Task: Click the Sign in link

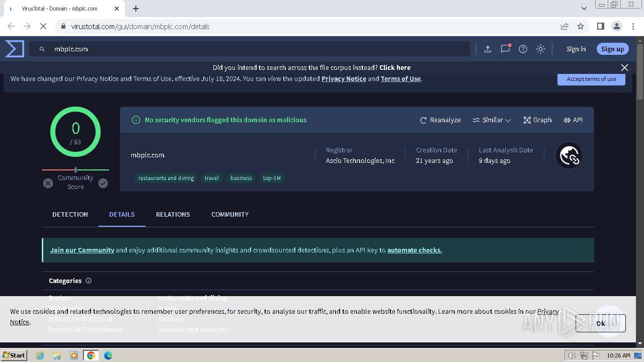Action: coord(576,49)
